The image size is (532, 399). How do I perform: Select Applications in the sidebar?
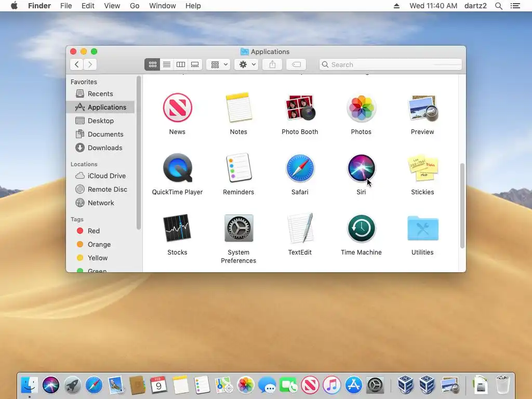[x=100, y=107]
